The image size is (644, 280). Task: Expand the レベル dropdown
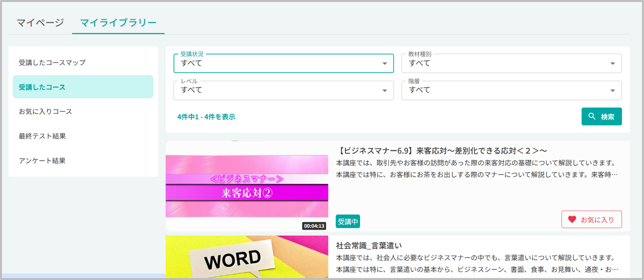(283, 90)
